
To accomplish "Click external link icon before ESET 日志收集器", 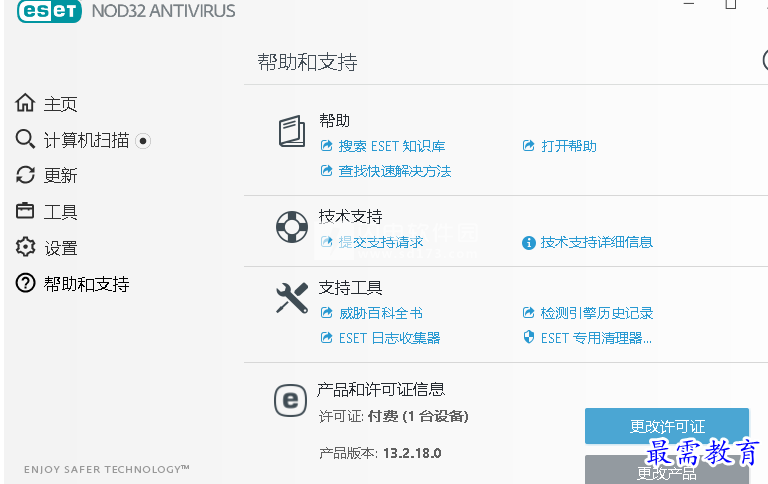I will (327, 338).
